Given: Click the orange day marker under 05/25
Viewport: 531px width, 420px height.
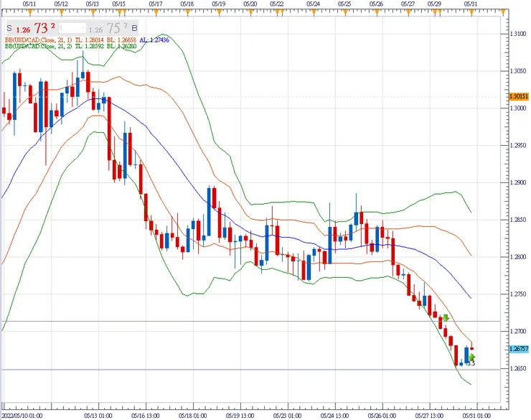Looking at the screenshot, I should (345, 12).
